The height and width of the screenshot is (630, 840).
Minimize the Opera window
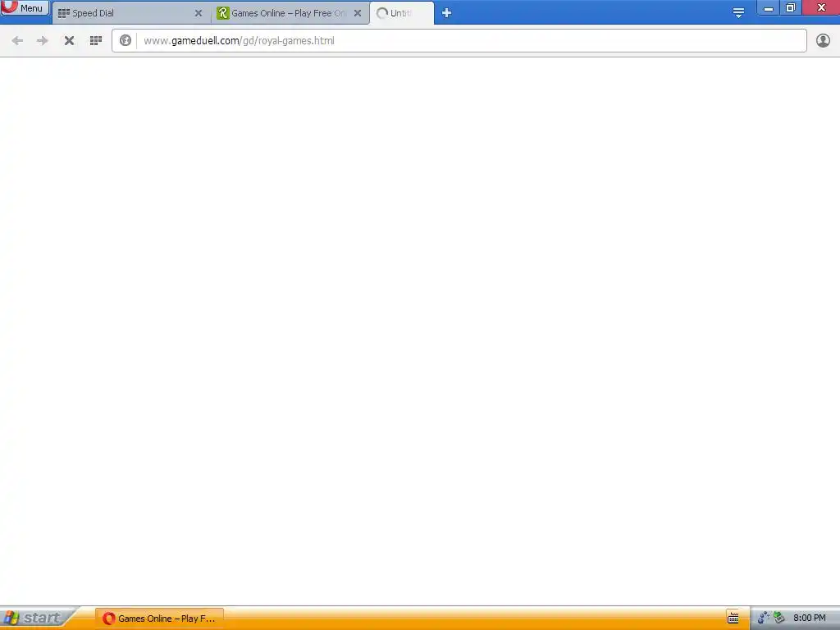(768, 8)
